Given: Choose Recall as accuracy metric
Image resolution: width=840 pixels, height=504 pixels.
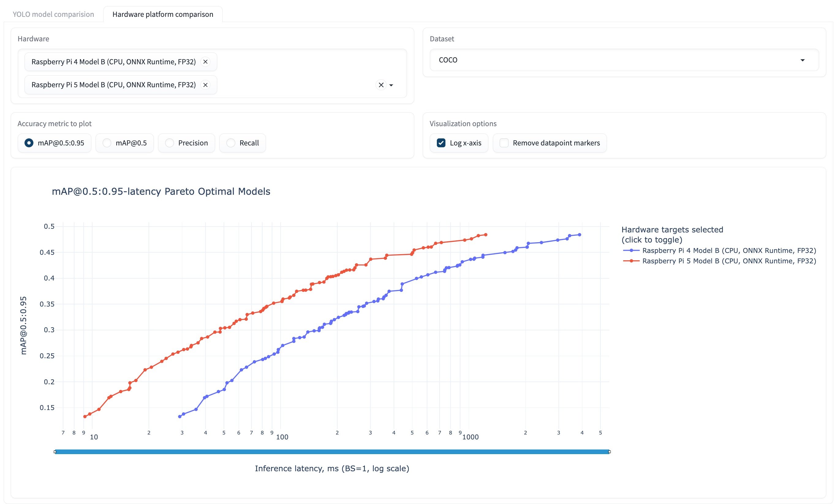Looking at the screenshot, I should [x=243, y=143].
